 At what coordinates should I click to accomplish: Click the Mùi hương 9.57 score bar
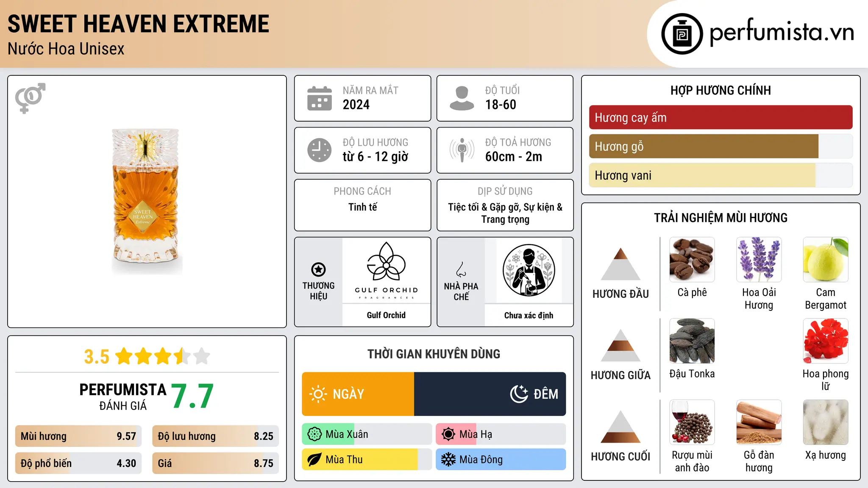(78, 436)
